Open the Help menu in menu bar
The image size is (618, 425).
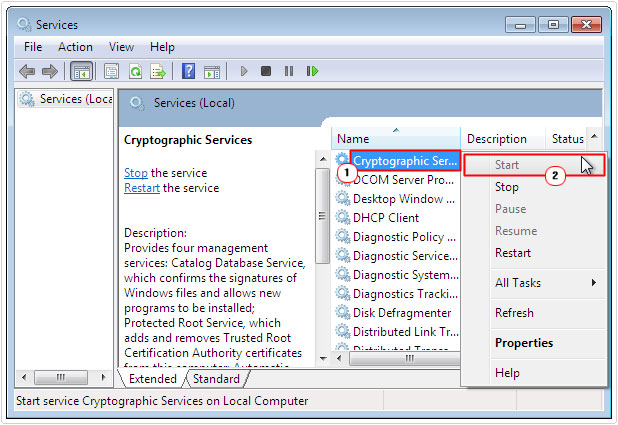[x=162, y=47]
